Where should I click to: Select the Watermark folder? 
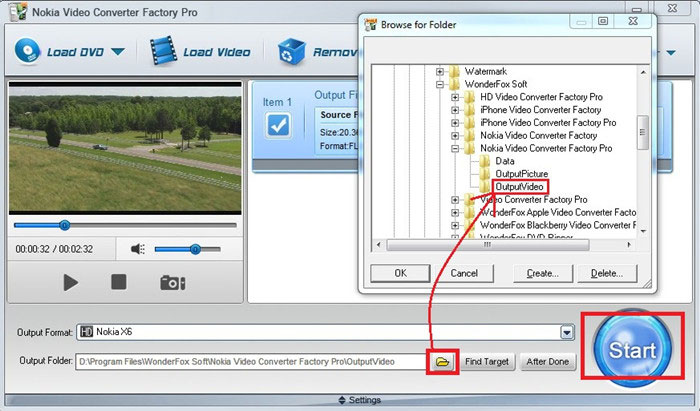[486, 71]
